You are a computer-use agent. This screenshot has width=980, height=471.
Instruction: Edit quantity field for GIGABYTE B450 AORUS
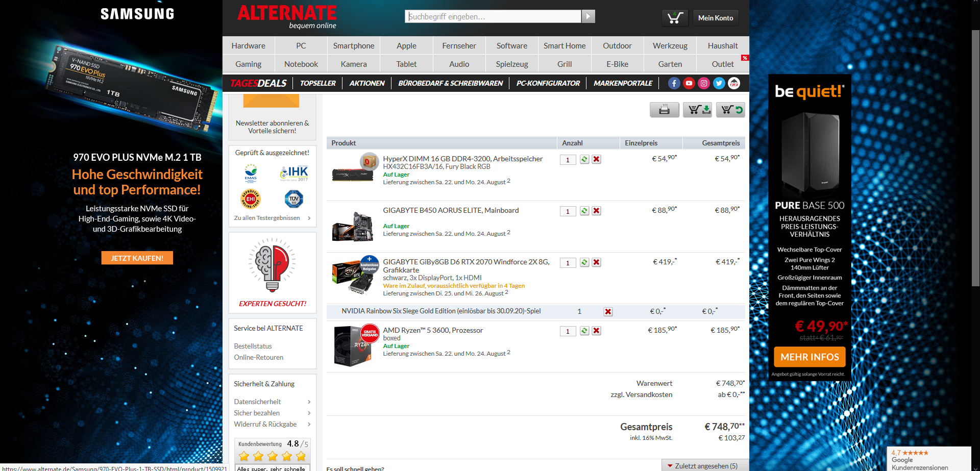[568, 211]
